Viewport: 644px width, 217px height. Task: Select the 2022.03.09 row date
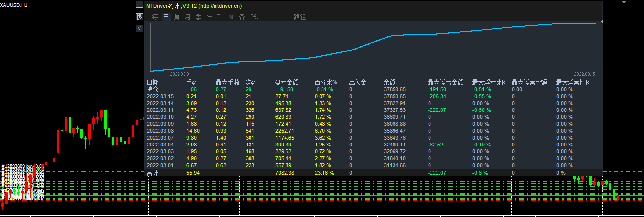click(160, 124)
